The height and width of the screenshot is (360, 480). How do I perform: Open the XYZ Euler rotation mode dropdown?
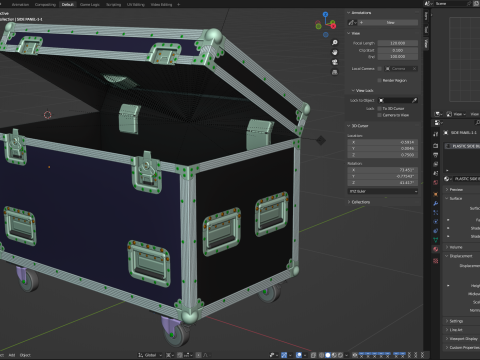(x=383, y=191)
